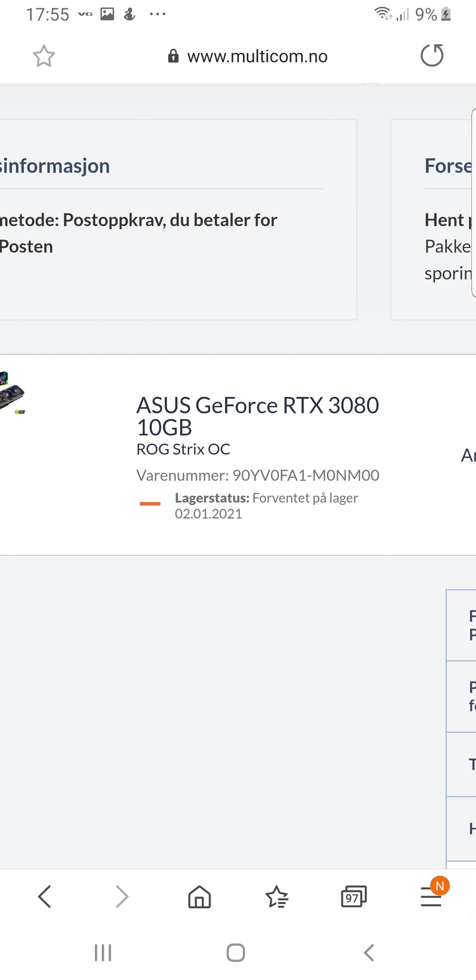
Task: Go back with browser back arrow
Action: [44, 896]
